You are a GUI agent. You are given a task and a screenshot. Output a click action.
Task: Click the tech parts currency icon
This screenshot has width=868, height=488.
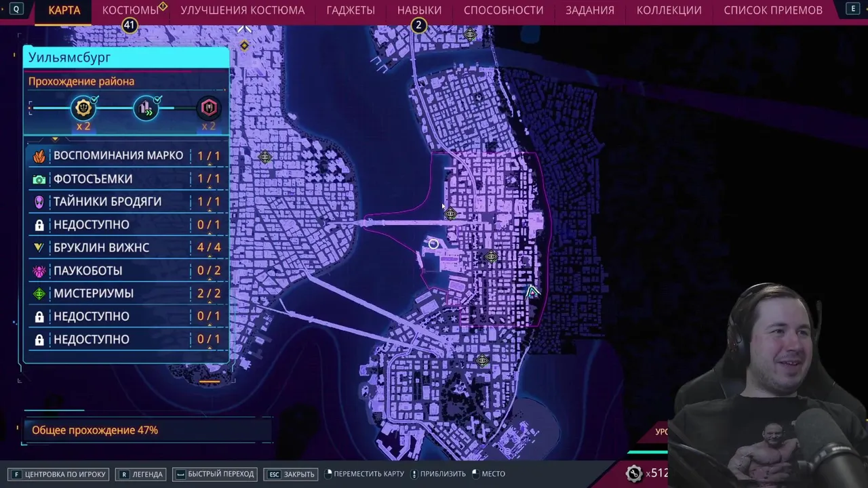click(x=634, y=473)
